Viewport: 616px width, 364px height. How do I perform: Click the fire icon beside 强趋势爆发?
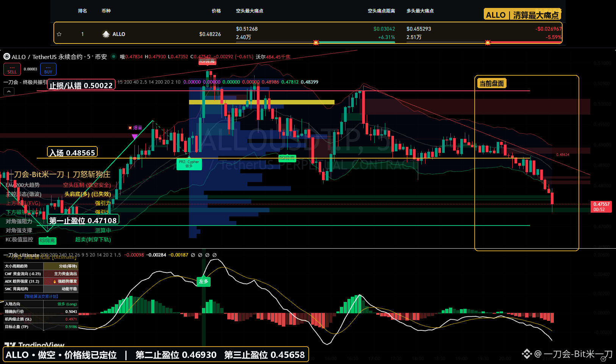55,281
